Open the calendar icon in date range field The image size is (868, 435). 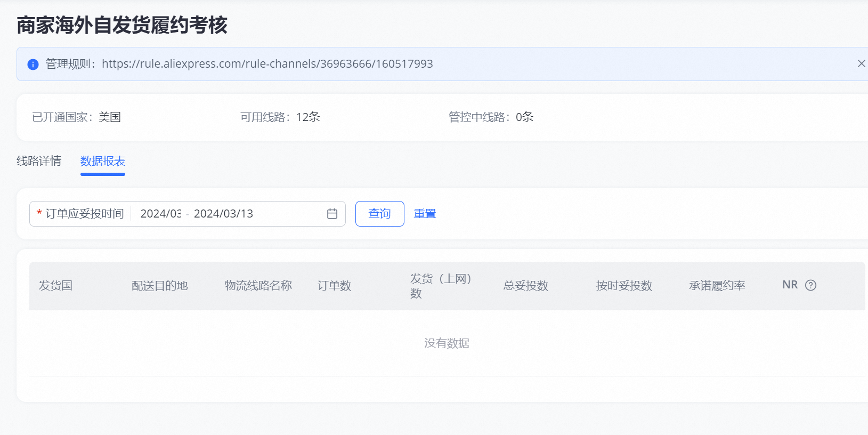click(x=332, y=214)
